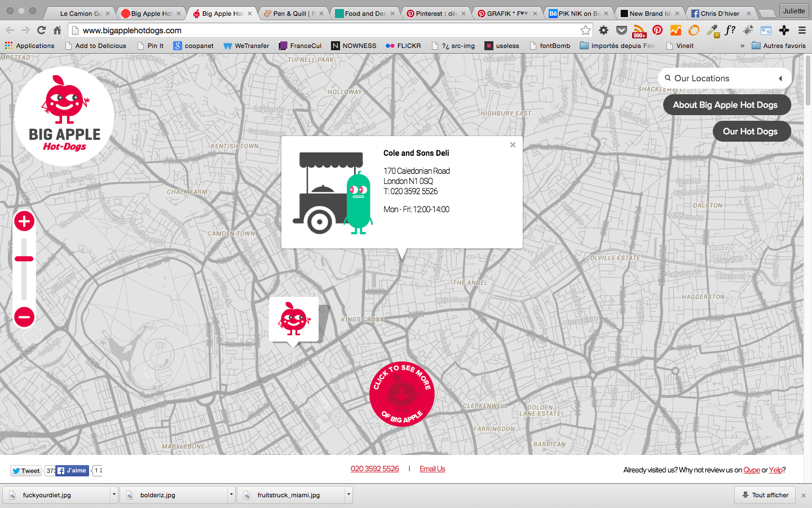Click the Pinterest extension icon

(657, 30)
